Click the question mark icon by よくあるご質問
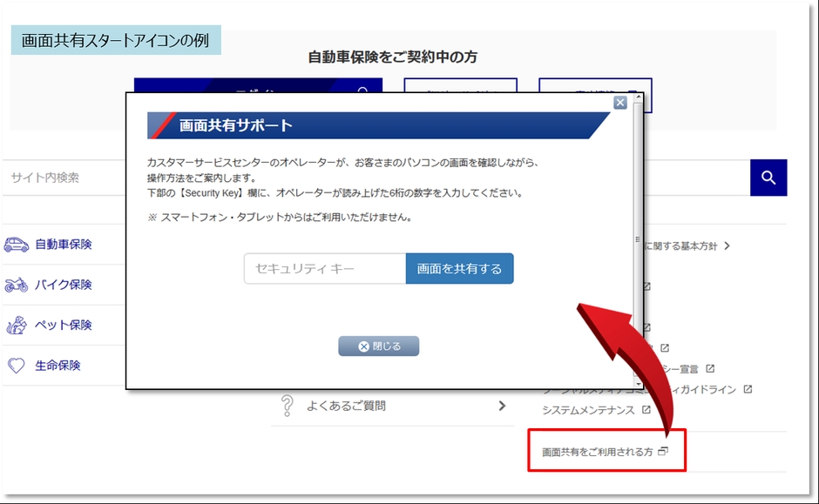 click(287, 406)
